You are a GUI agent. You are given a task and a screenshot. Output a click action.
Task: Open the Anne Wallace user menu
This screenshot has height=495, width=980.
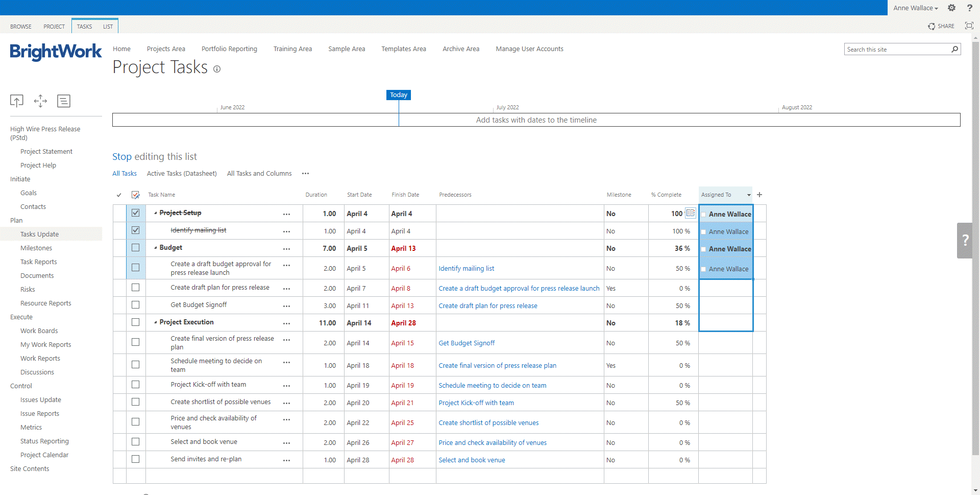click(915, 8)
